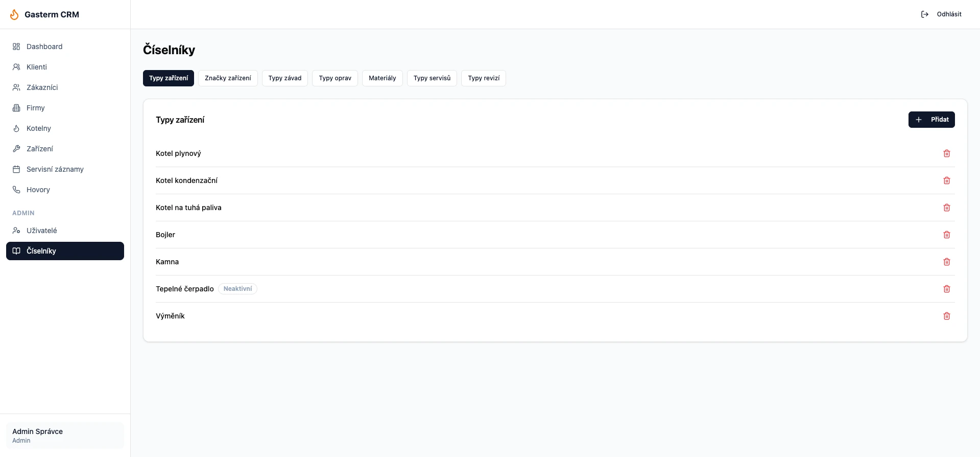
Task: Click the logout arrow icon
Action: click(925, 14)
